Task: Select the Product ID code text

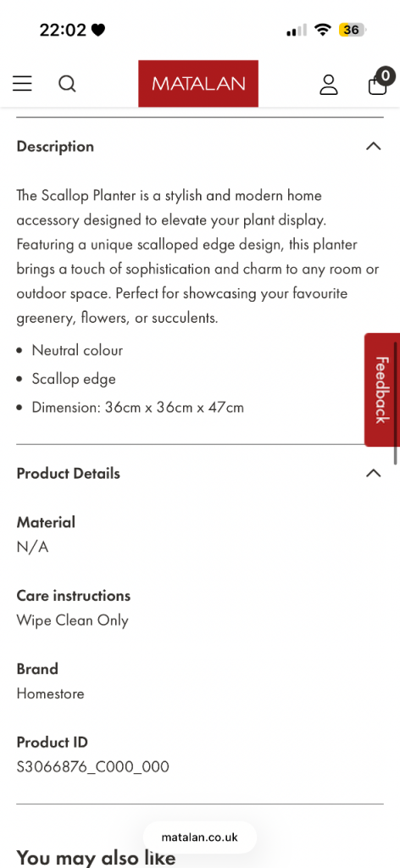Action: tap(92, 766)
